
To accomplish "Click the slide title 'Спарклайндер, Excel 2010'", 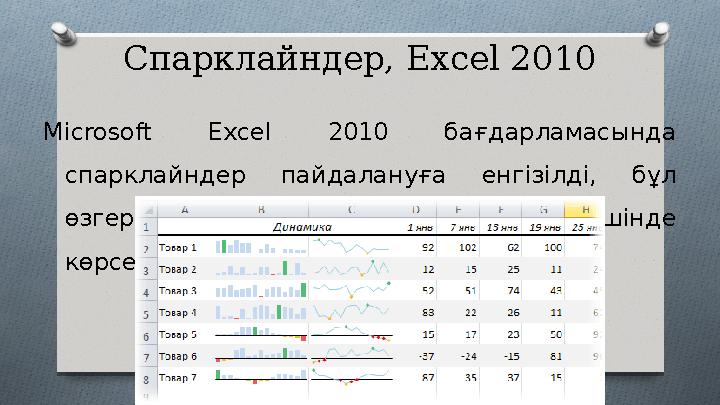I will (x=360, y=58).
